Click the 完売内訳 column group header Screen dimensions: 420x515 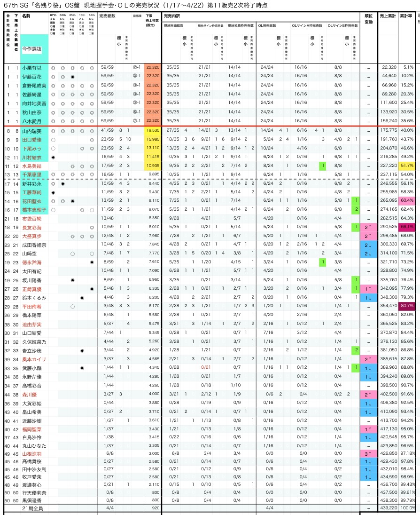171,16
